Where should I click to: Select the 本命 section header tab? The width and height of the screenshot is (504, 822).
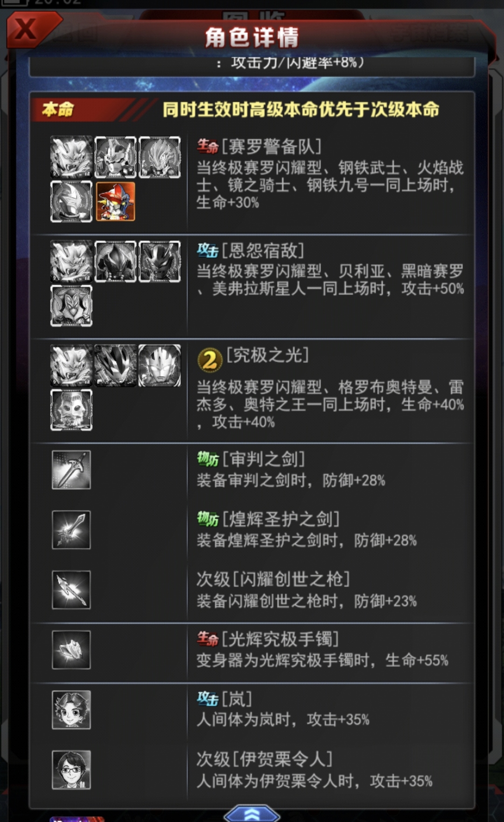(x=58, y=109)
